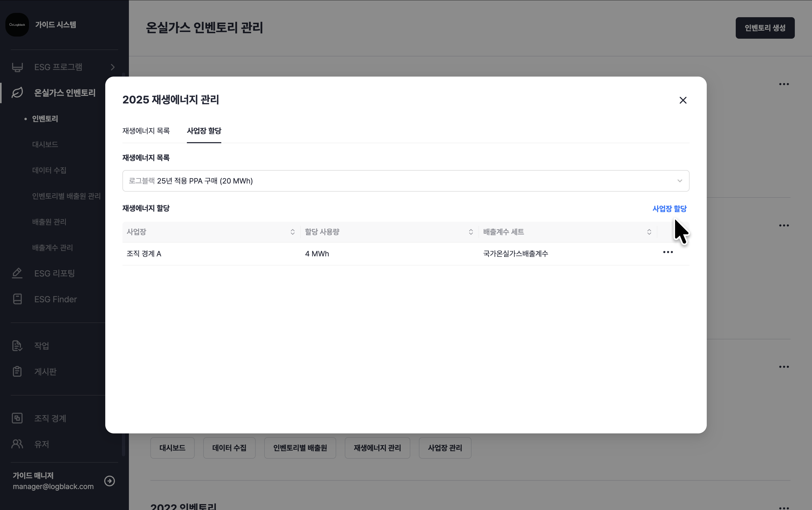812x510 pixels.
Task: Open ESG Finder book icon
Action: (x=17, y=299)
